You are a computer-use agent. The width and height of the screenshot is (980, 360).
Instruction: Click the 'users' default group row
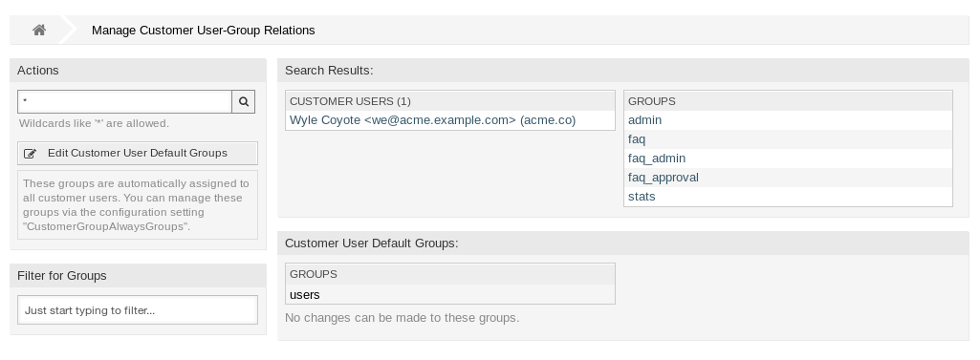[x=450, y=294]
